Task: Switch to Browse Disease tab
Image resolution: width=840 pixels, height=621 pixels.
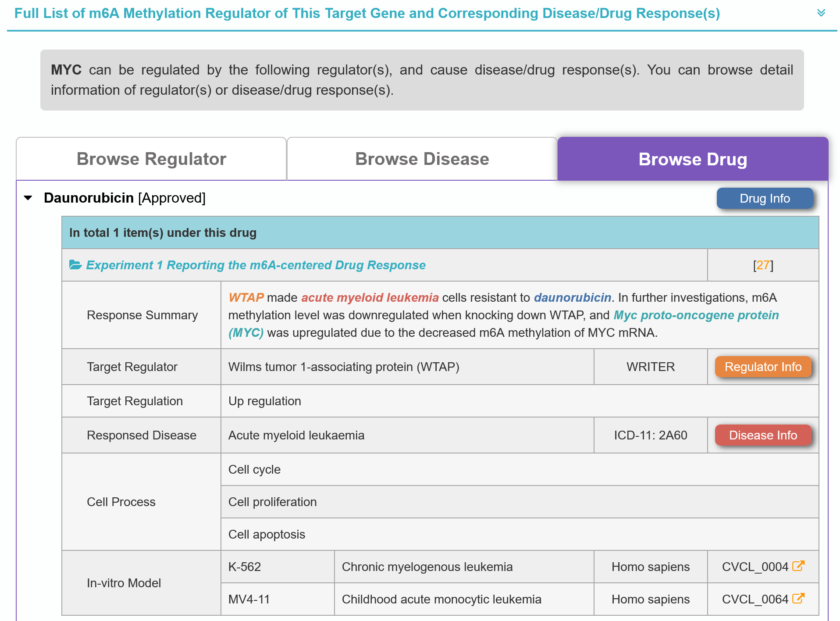Action: point(422,159)
